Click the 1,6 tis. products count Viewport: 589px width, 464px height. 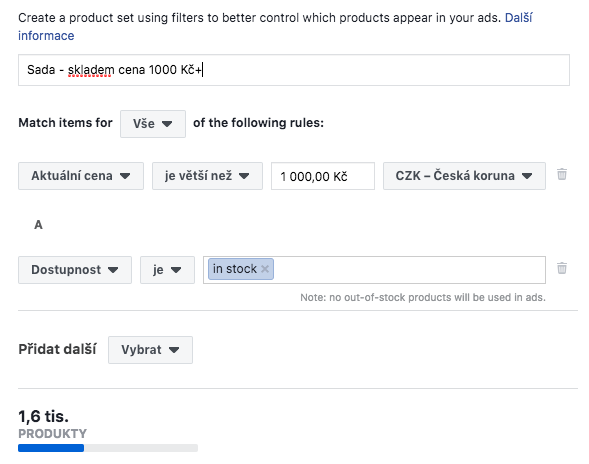44,416
